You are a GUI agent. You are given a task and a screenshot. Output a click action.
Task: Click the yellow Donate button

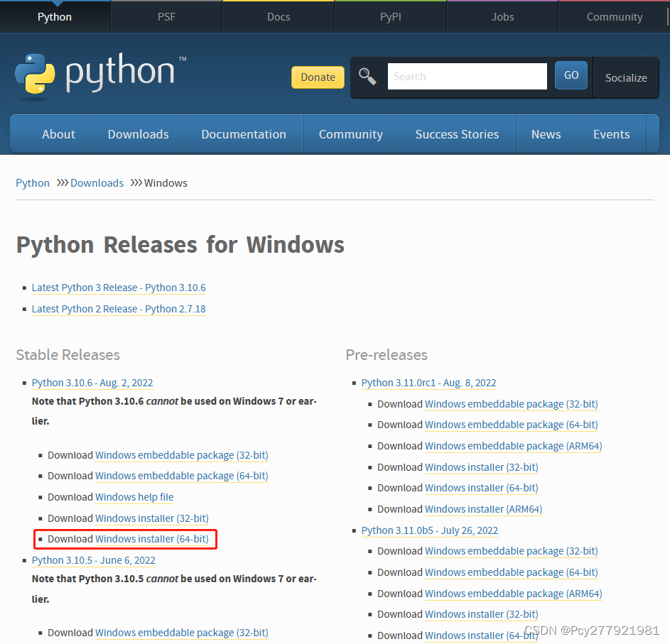[318, 77]
